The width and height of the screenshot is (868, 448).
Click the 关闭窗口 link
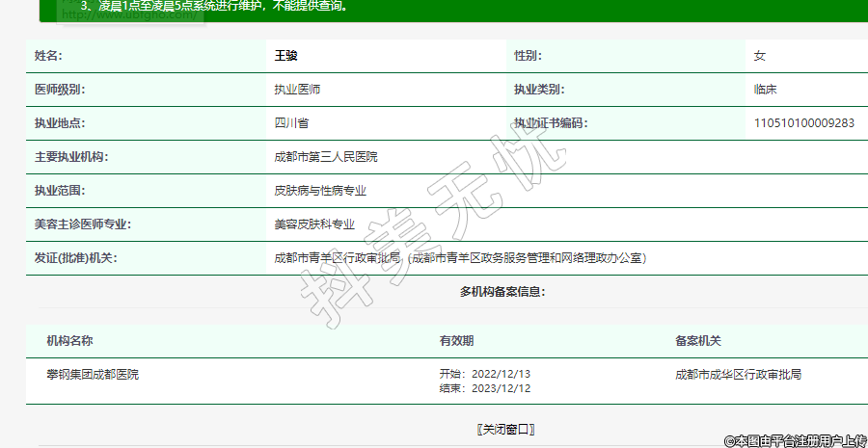505,429
